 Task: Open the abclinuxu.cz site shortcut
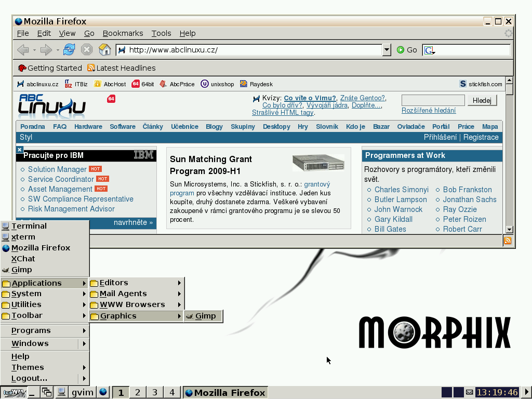37,84
